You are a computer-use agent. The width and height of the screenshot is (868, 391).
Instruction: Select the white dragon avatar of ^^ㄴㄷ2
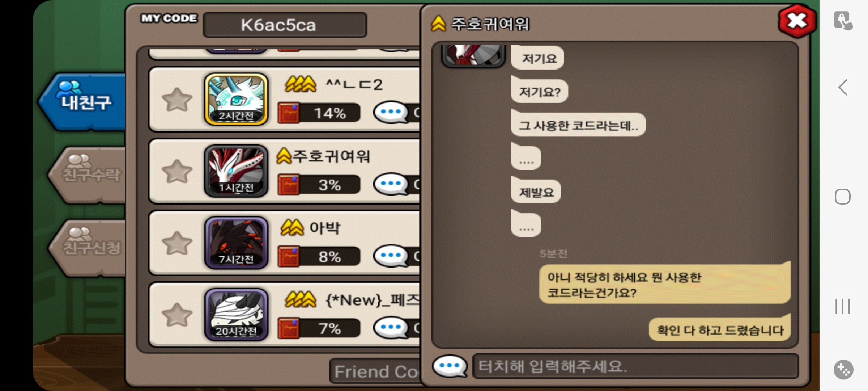(x=236, y=99)
